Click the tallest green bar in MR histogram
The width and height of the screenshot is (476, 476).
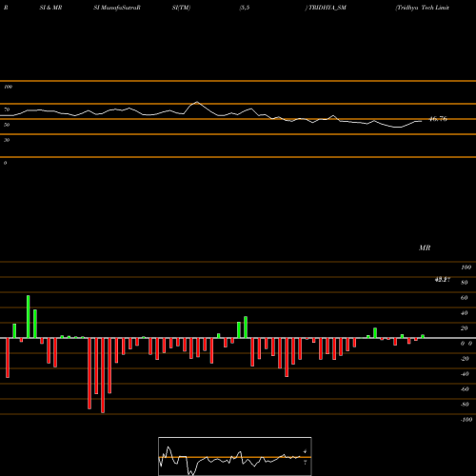(x=29, y=317)
